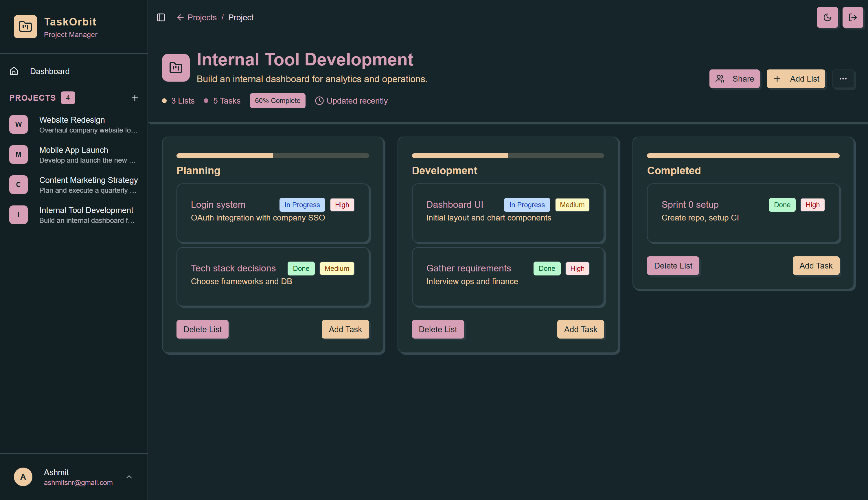Open the Dashboard home icon
The height and width of the screenshot is (500, 868).
[14, 71]
